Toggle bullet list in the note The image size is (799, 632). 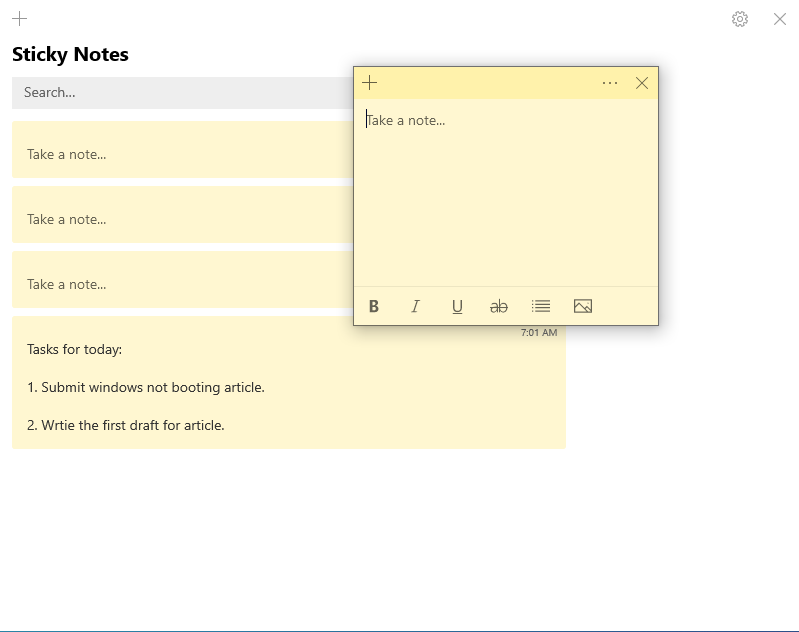point(541,307)
